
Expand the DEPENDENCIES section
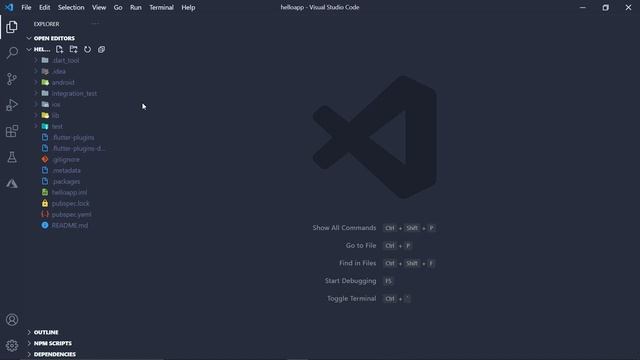coord(29,354)
